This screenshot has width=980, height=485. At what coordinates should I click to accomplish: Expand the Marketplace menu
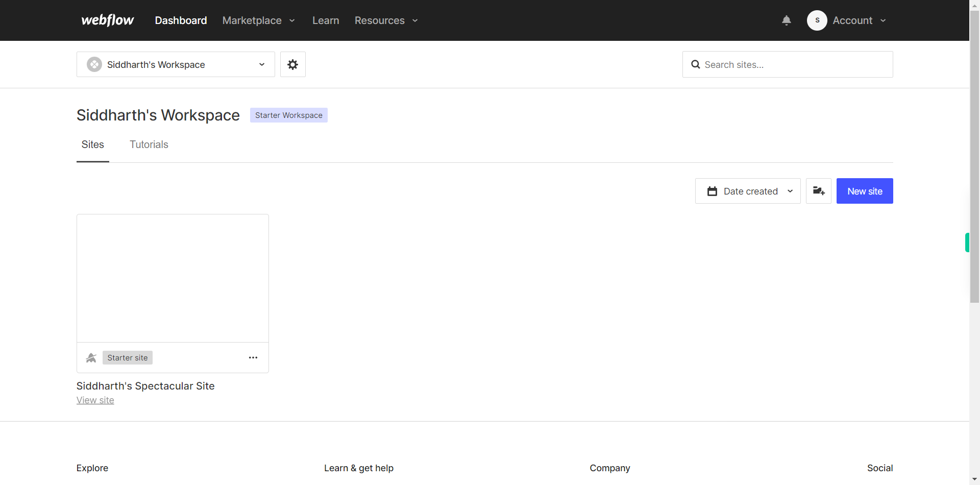click(x=259, y=20)
